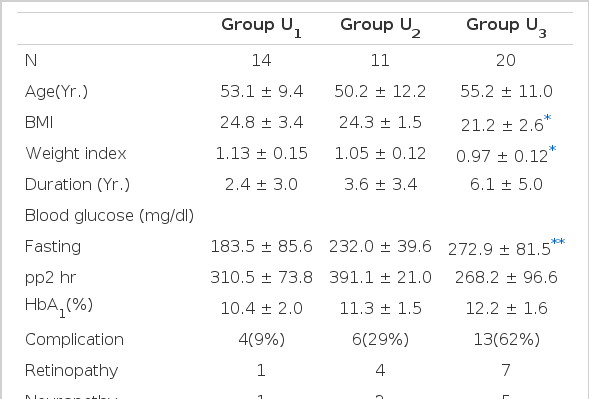Click the blue asterisk footnote after BMI 21.2 ± 2.6
Image resolution: width=589 pixels, height=399 pixels.
547,118
